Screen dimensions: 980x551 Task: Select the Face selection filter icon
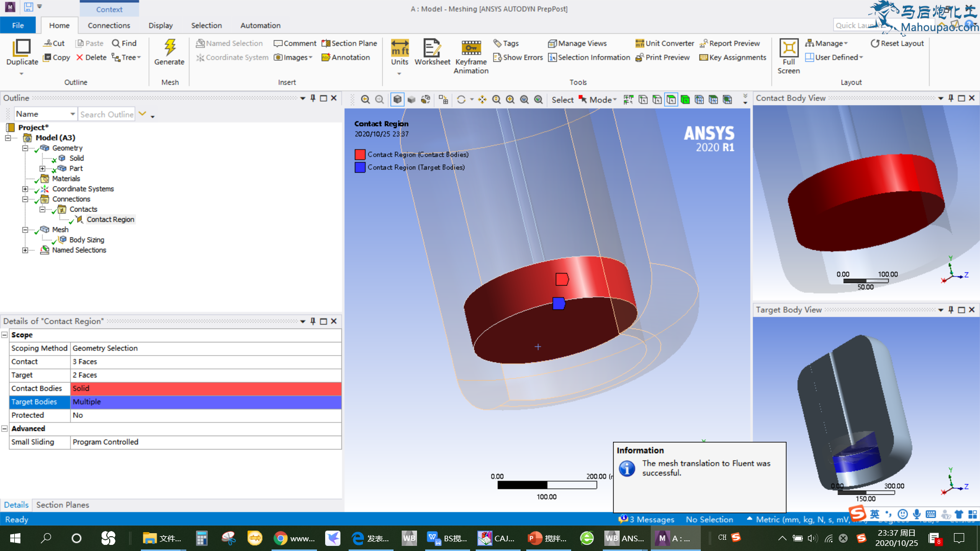pyautogui.click(x=671, y=99)
